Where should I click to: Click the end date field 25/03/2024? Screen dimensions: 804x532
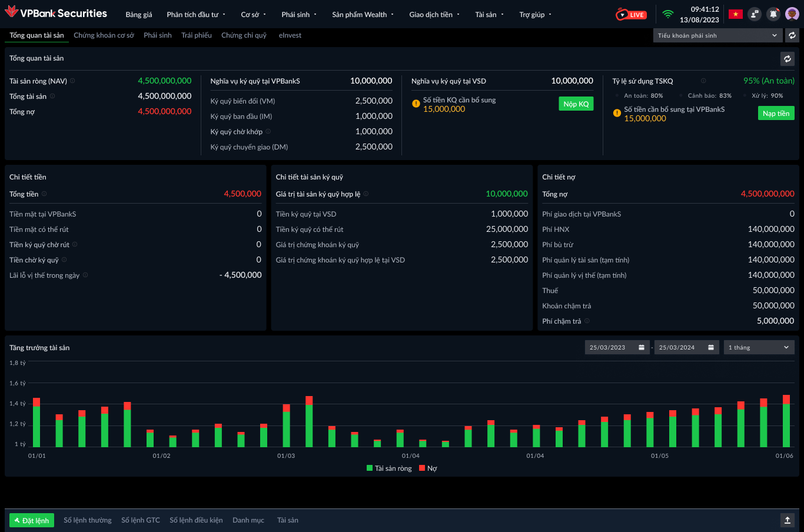(677, 348)
